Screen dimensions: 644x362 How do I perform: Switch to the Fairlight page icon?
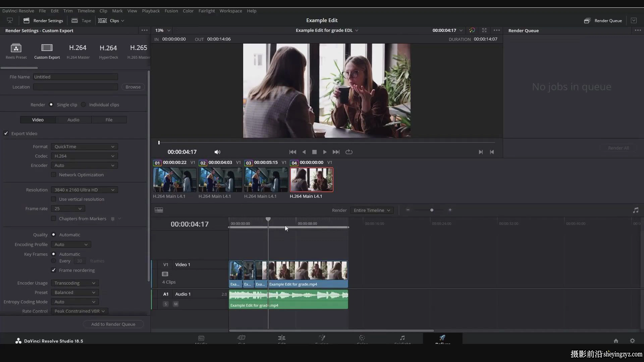click(402, 339)
